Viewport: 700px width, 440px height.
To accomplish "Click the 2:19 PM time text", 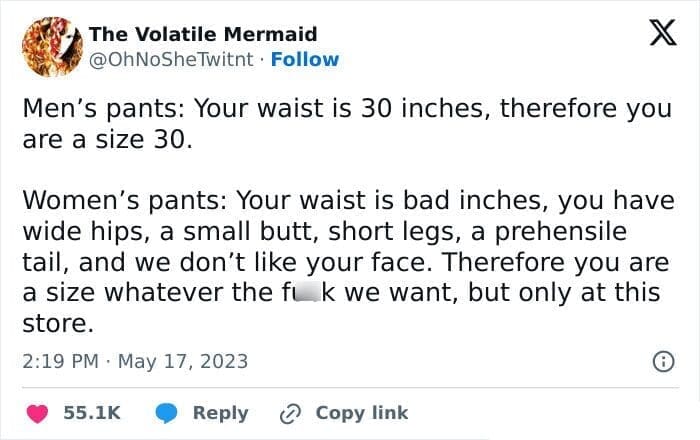I will (x=58, y=360).
